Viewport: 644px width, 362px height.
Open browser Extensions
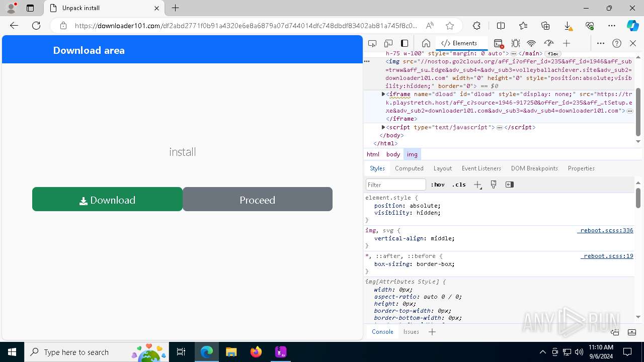(476, 26)
